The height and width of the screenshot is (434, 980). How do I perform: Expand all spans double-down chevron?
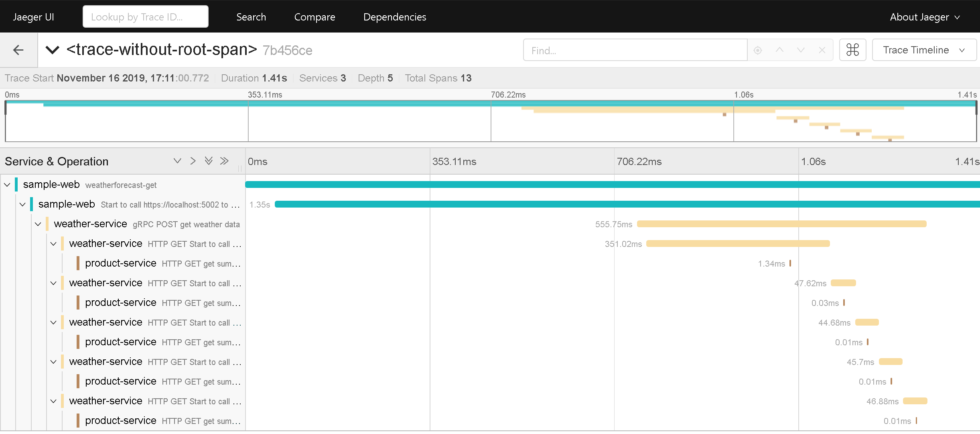tap(209, 161)
